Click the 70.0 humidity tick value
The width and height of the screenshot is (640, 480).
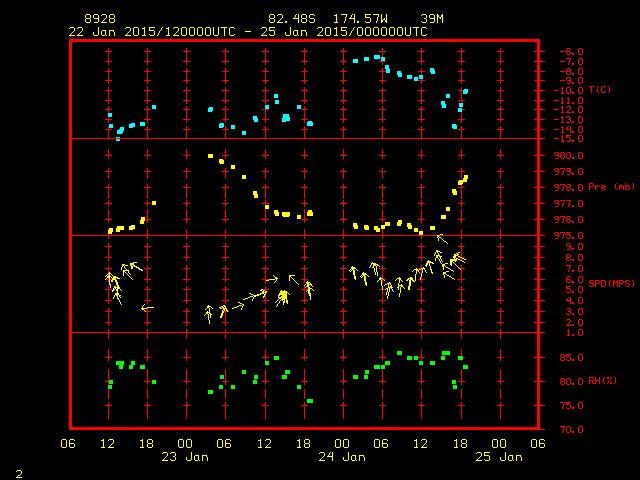[x=571, y=429]
